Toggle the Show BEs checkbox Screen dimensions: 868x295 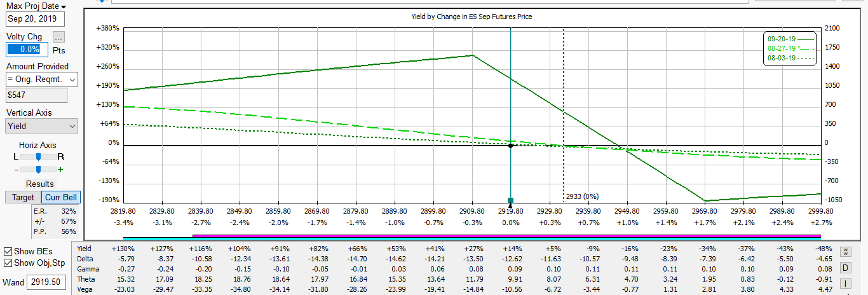pos(8,251)
